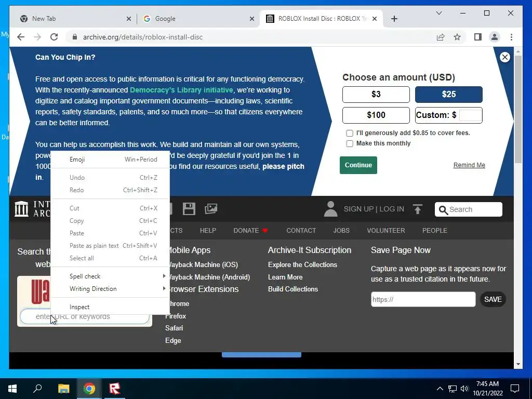This screenshot has height=399, width=532.
Task: Click the Internet Archive logo
Action: coord(21,209)
